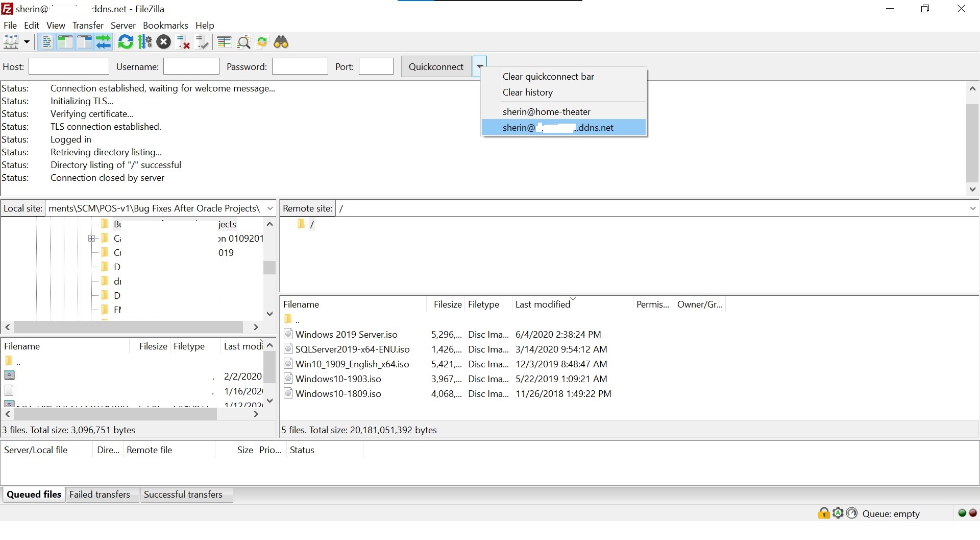Click the Win10_1909_English_x64.iso file icon
This screenshot has height=540, width=980.
[x=288, y=364]
